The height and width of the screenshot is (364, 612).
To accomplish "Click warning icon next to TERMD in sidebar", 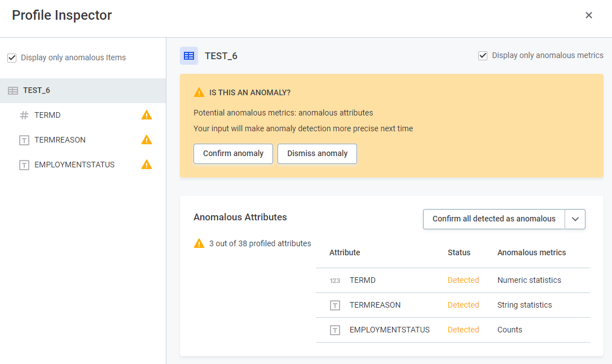I will point(147,115).
